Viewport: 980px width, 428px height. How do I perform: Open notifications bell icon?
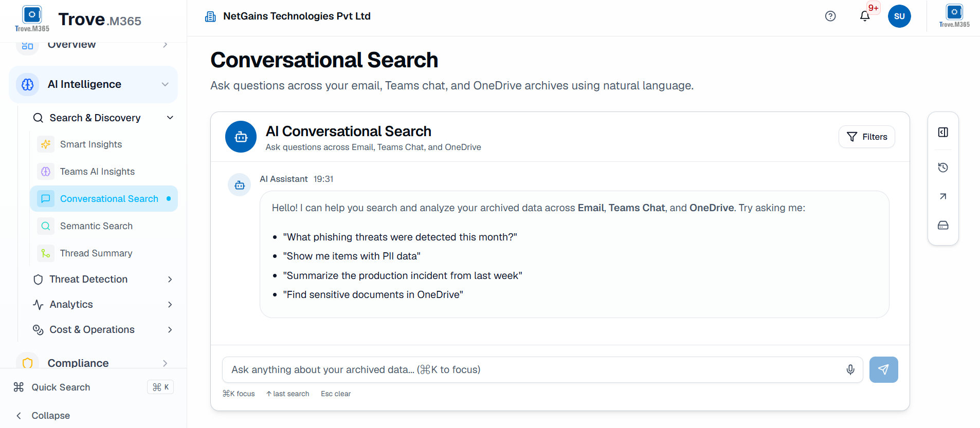(x=865, y=16)
